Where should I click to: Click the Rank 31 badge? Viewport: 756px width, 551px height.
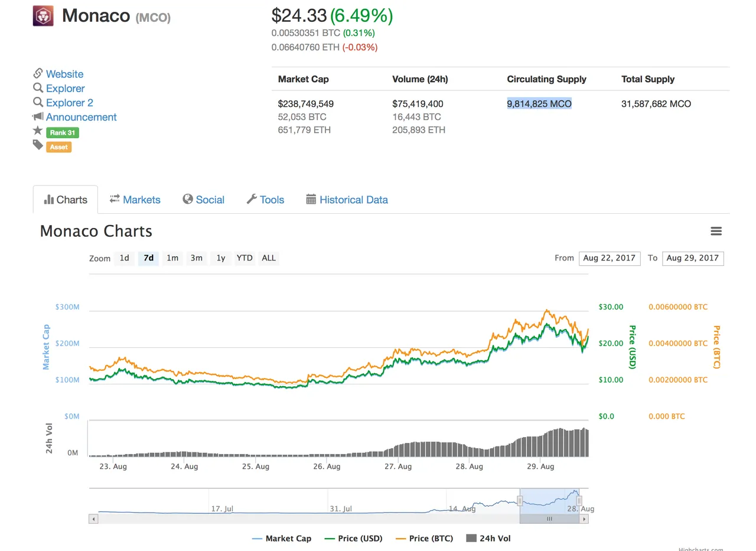(x=62, y=133)
